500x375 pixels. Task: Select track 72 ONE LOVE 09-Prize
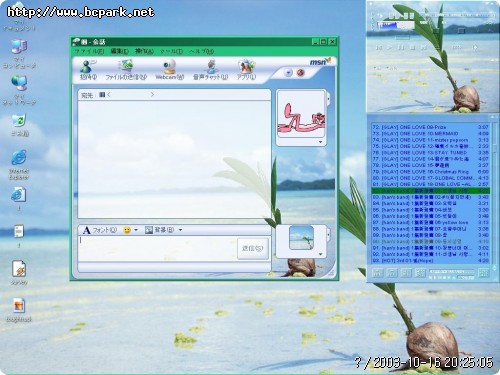click(x=430, y=127)
